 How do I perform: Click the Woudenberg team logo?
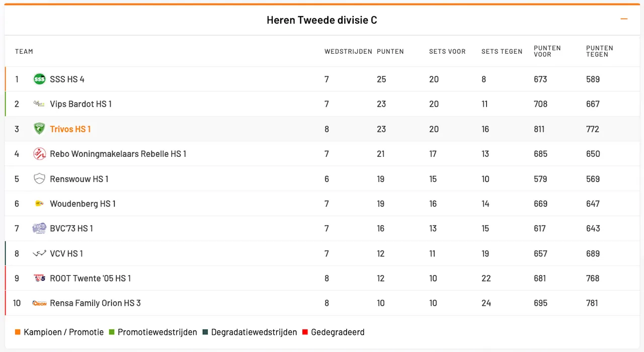click(39, 204)
